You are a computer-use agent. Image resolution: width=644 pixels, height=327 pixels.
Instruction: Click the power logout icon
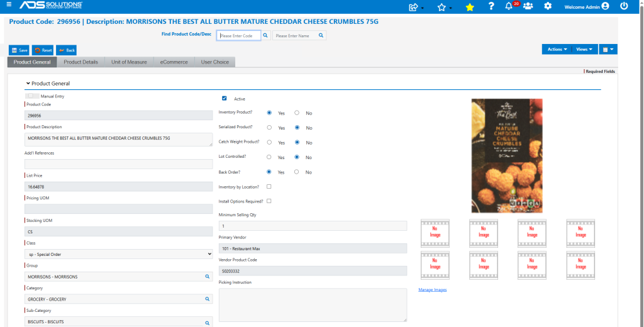point(624,6)
